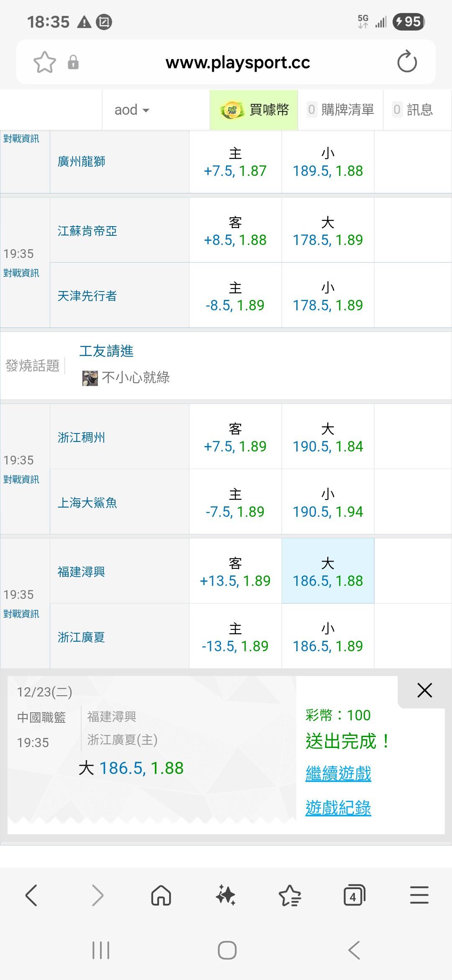Open the 訊息 tab

pos(413,110)
